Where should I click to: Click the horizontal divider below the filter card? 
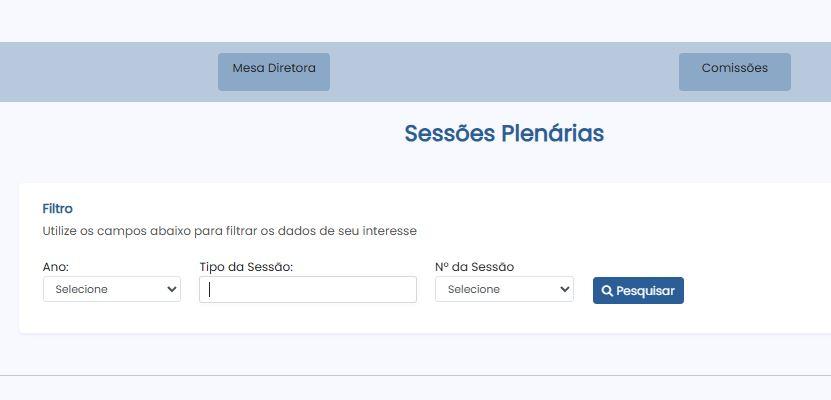[415, 375]
